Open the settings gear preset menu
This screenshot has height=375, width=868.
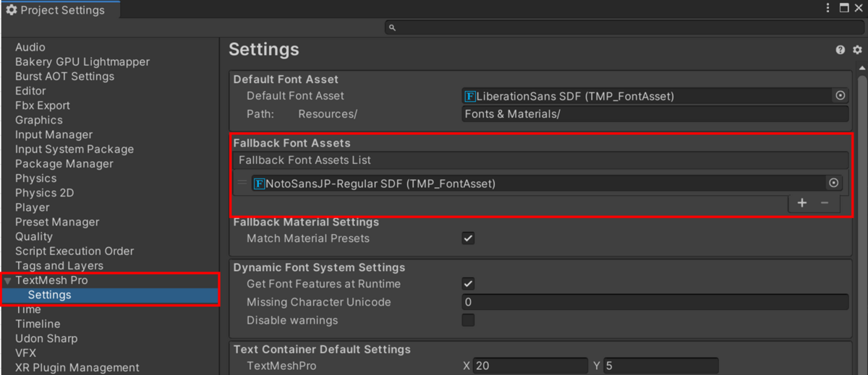tap(857, 50)
